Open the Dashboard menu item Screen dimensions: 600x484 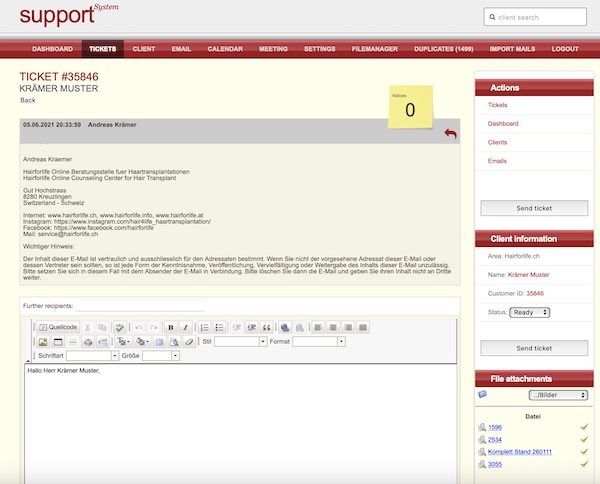coord(52,49)
